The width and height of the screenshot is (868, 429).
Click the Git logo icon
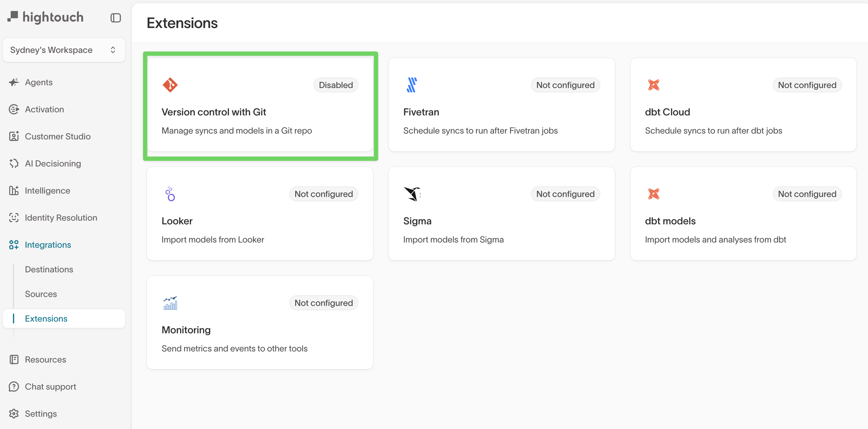tap(170, 85)
